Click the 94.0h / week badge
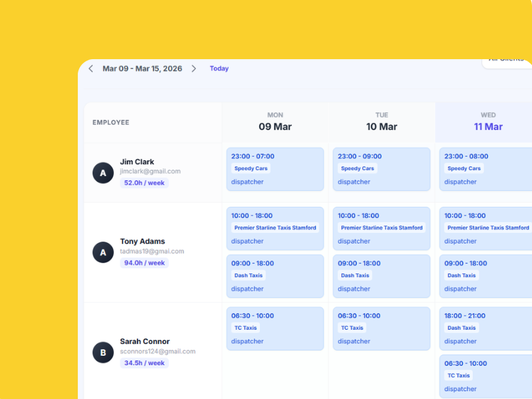This screenshot has height=399, width=532. 144,263
